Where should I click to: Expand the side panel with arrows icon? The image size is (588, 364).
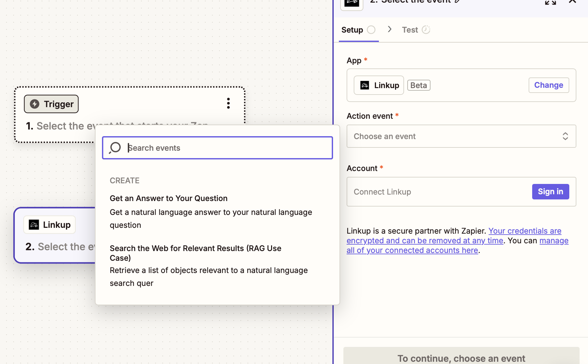[x=551, y=2]
